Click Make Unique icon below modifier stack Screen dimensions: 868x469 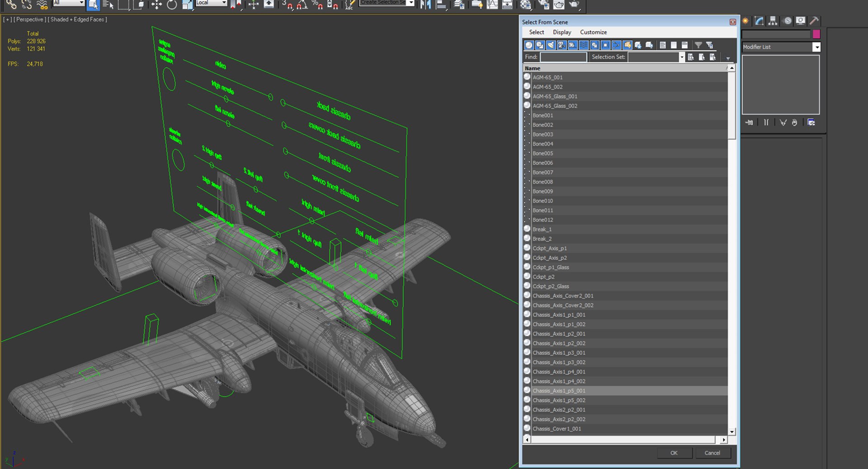pos(783,122)
